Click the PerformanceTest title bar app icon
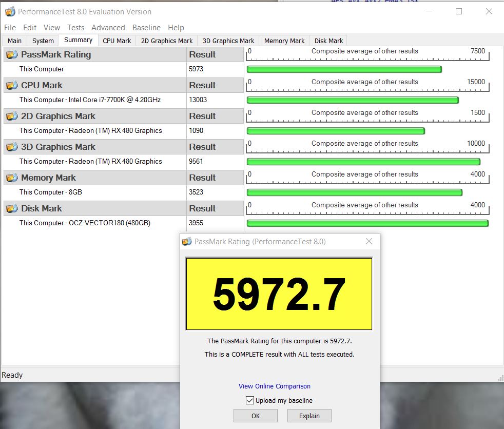504x429 pixels. 10,11
